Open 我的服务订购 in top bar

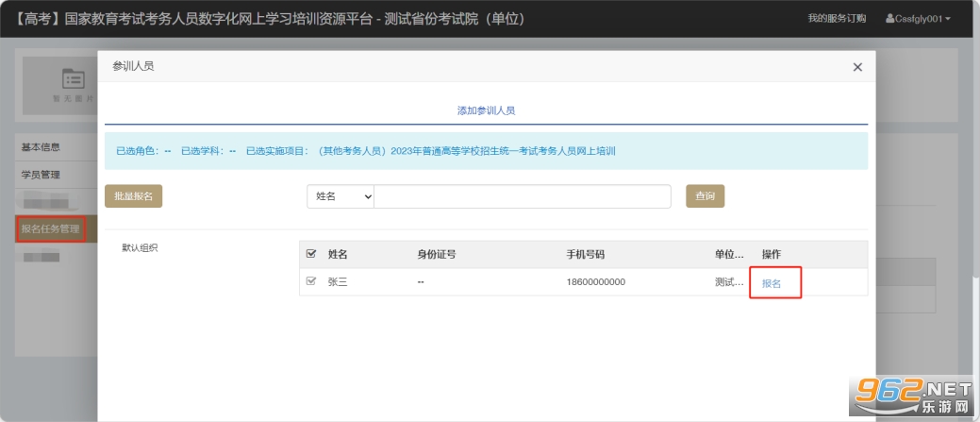pos(837,18)
